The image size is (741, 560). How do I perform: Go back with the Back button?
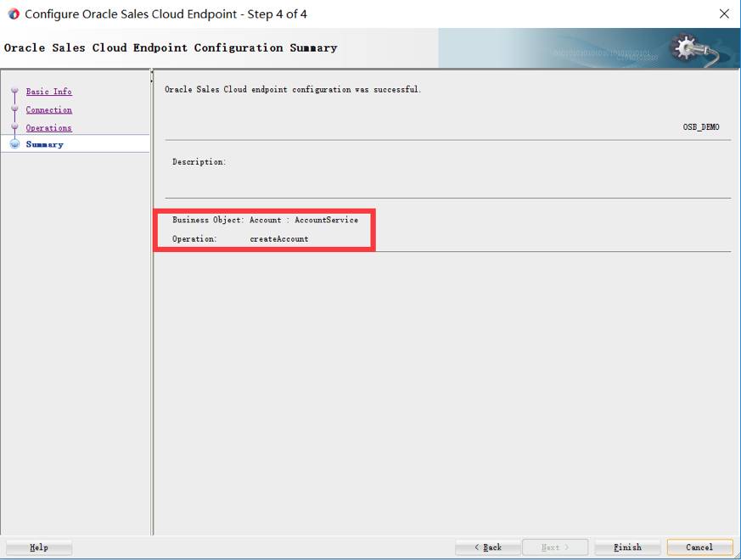[x=488, y=547]
